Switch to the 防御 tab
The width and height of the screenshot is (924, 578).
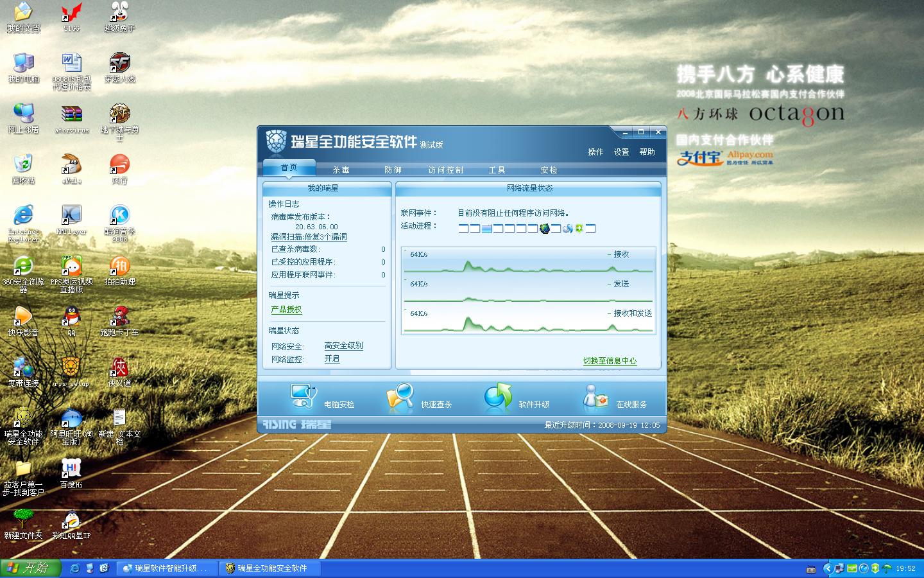393,170
